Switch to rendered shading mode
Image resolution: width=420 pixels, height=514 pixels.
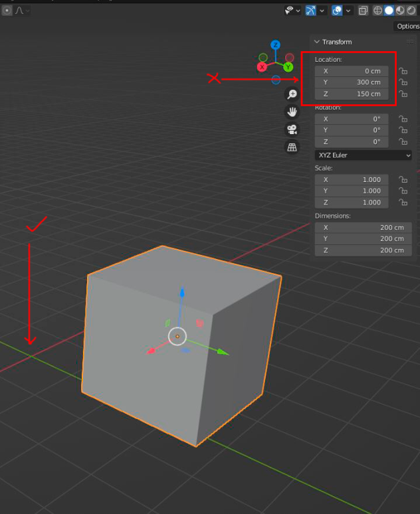(411, 11)
